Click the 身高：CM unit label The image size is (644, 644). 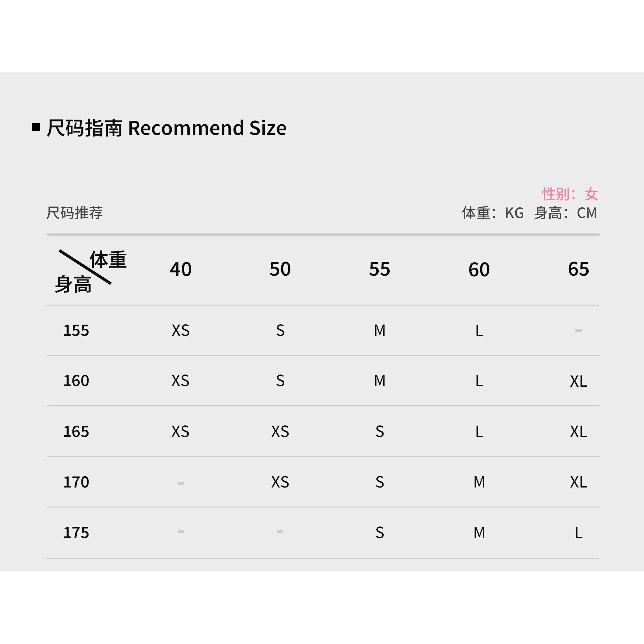tap(565, 213)
